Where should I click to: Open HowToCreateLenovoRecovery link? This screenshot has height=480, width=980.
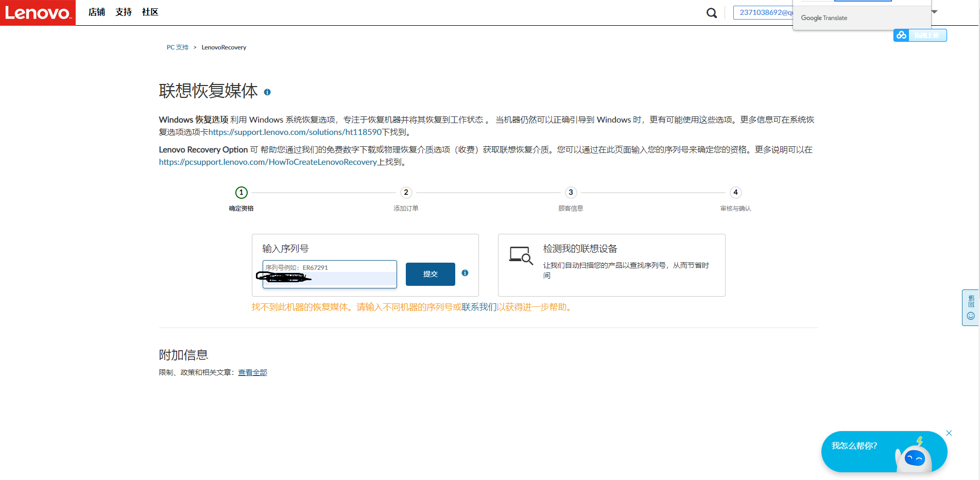[268, 162]
